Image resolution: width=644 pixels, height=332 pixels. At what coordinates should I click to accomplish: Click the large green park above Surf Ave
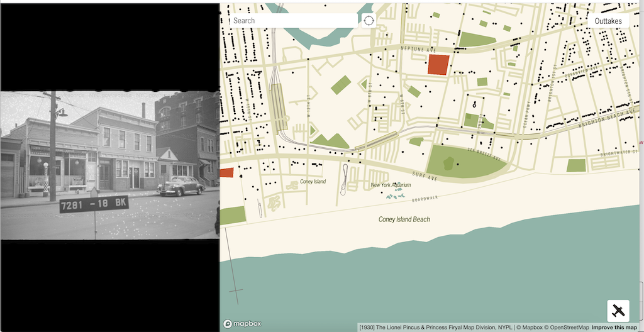pyautogui.click(x=464, y=162)
